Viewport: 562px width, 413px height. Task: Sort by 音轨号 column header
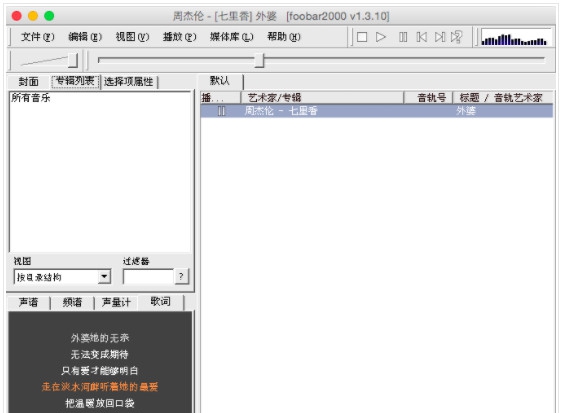(x=429, y=98)
